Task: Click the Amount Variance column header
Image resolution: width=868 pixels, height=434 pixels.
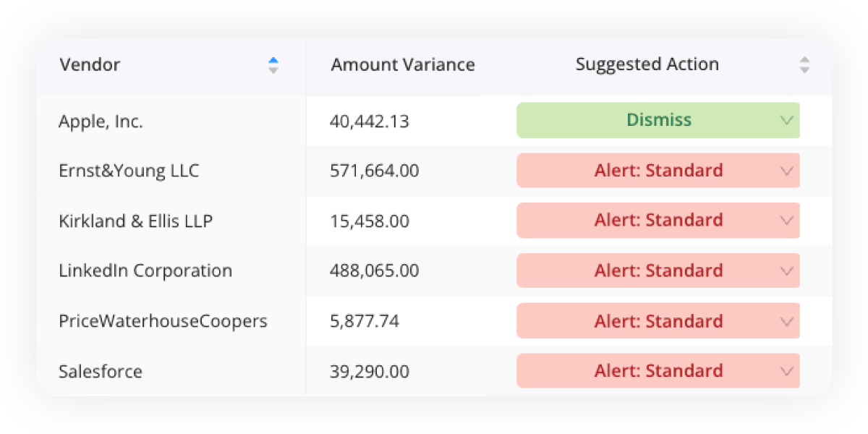Action: pos(403,64)
